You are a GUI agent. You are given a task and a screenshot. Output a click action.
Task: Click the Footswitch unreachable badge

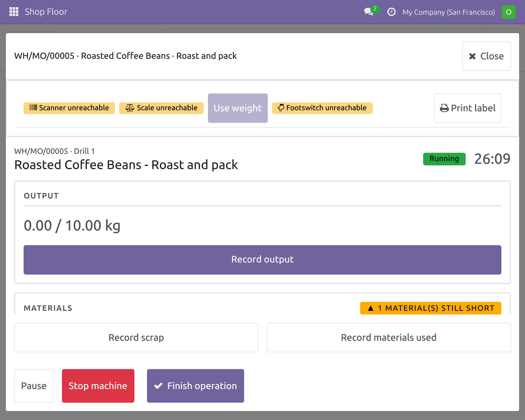322,108
